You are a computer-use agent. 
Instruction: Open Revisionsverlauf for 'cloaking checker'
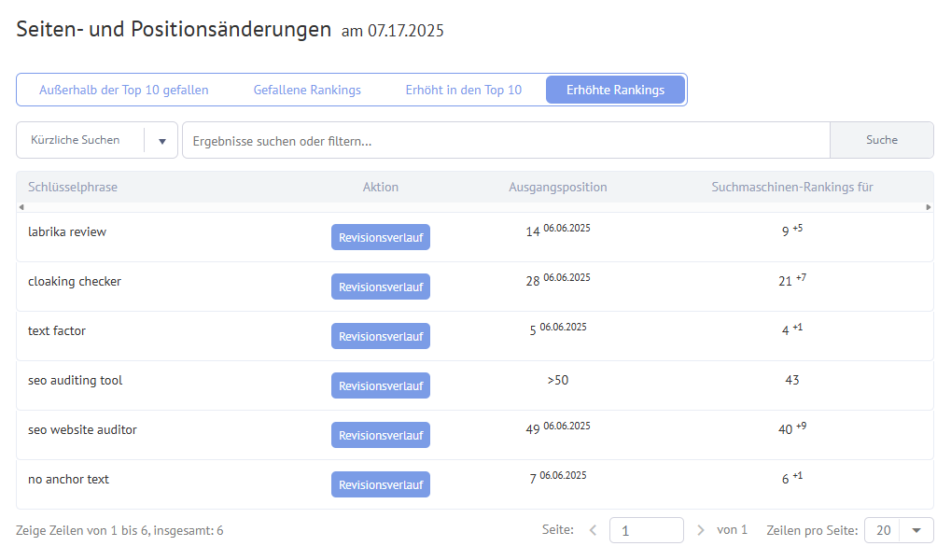click(381, 287)
